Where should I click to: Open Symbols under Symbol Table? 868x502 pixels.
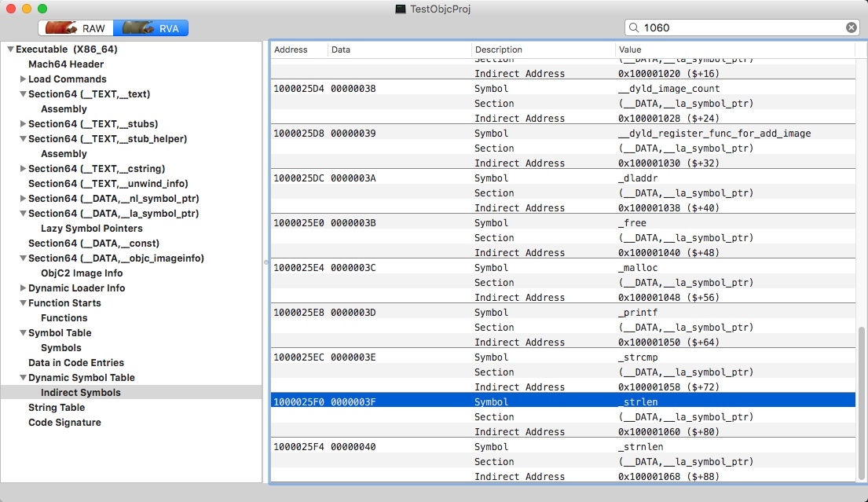coord(61,348)
